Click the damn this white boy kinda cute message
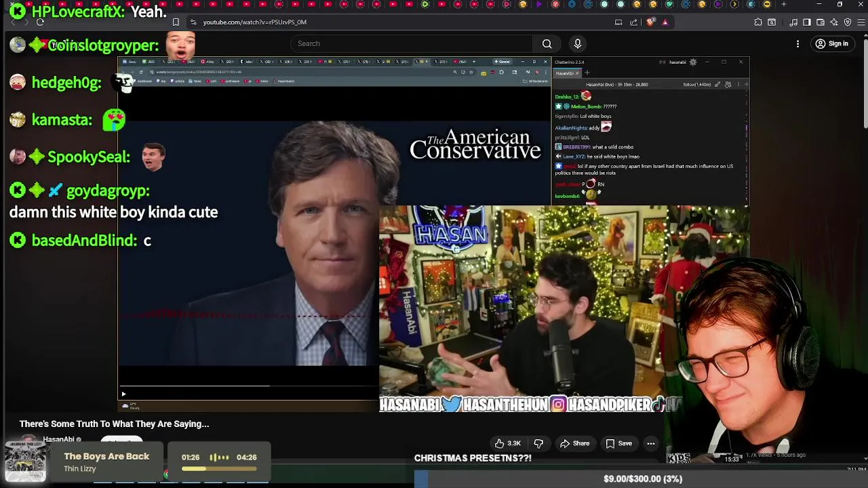 [114, 212]
